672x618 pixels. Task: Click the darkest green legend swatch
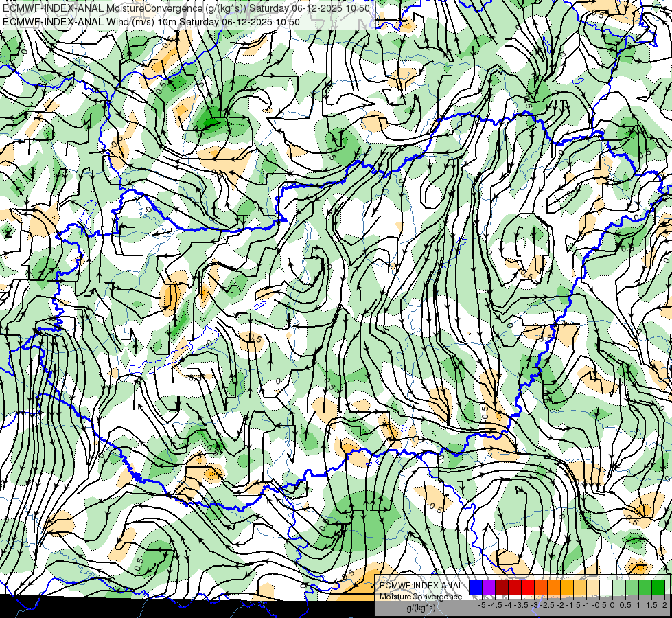point(658,587)
